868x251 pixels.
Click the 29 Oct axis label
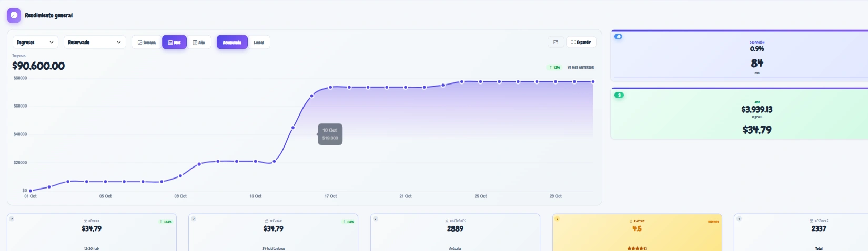[556, 196]
